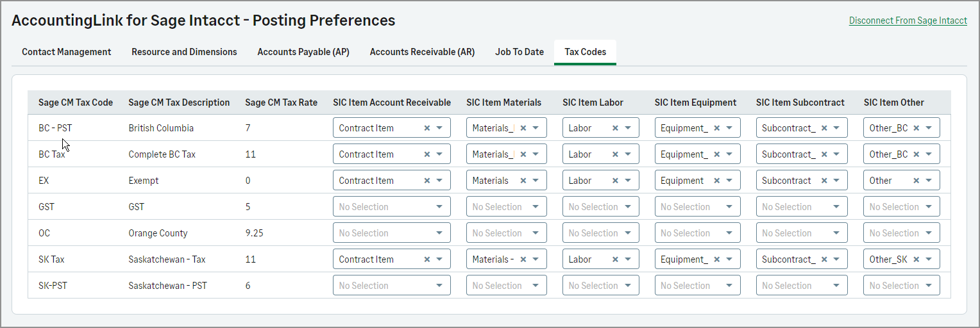Image resolution: width=980 pixels, height=328 pixels.
Task: Select the Sage CM Tax Description header
Action: 179,102
